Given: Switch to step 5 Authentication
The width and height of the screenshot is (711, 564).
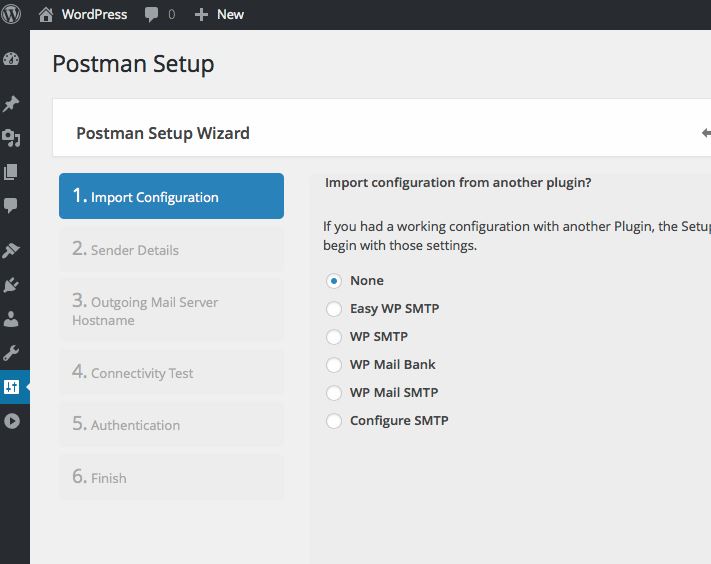Looking at the screenshot, I should click(171, 424).
